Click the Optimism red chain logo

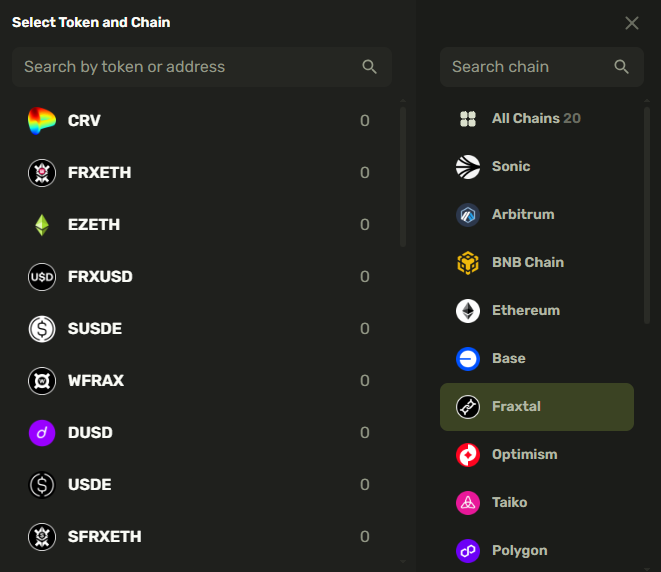[x=468, y=455]
